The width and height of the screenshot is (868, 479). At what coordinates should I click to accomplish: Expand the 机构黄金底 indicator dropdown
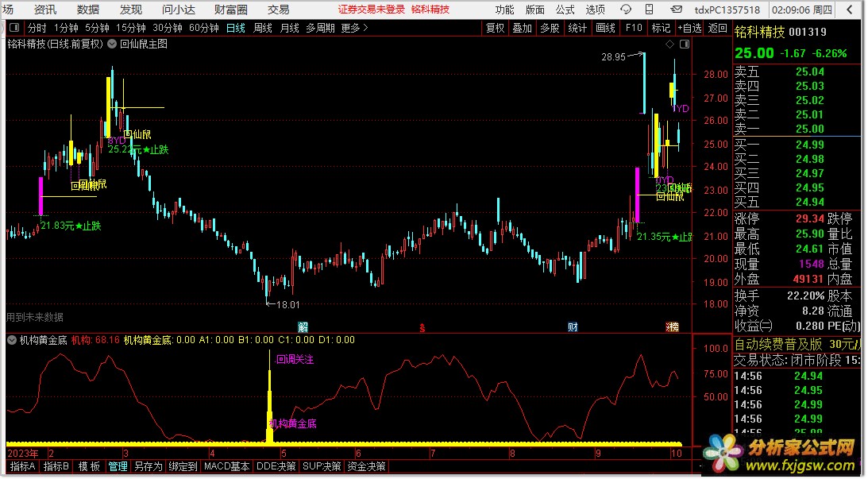click(x=12, y=340)
